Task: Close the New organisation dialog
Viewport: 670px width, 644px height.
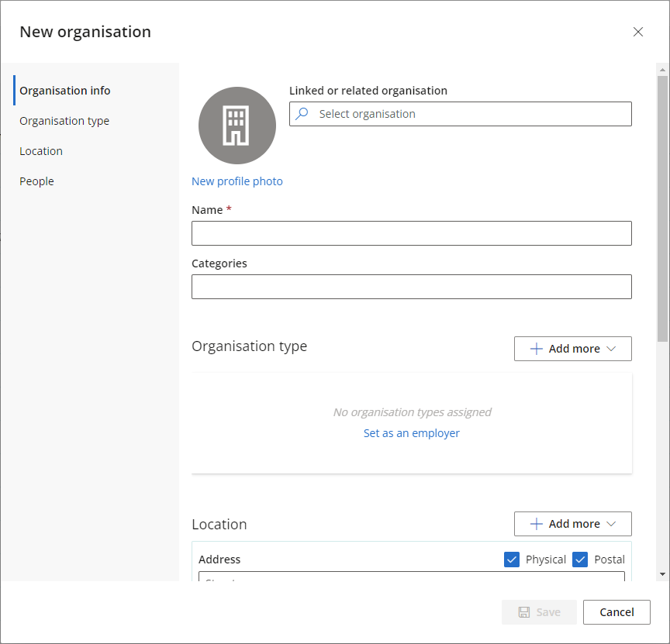Action: coord(638,32)
